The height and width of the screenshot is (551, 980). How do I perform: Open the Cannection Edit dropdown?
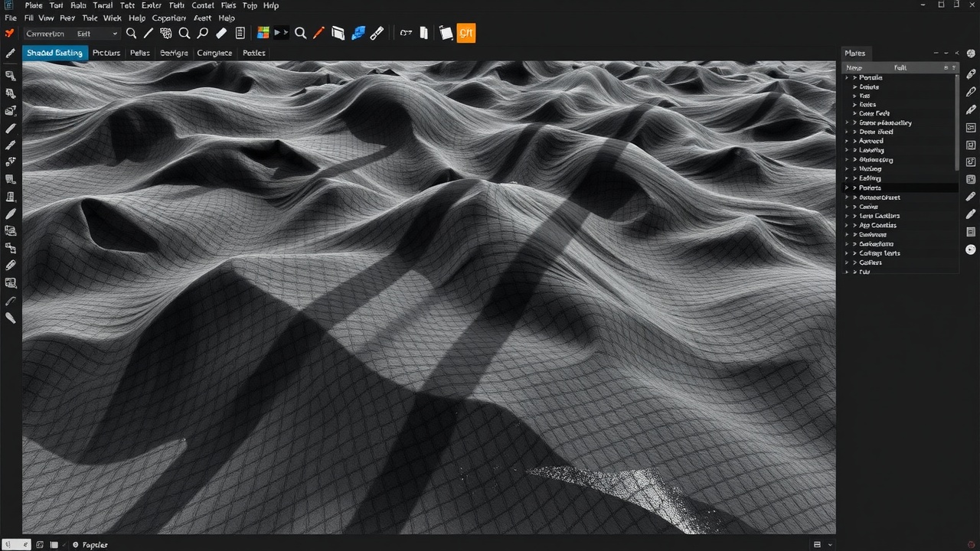71,34
